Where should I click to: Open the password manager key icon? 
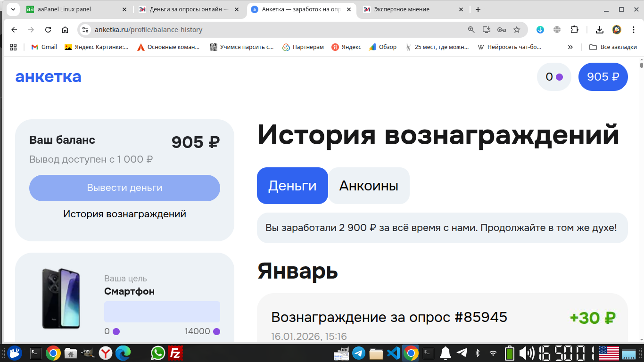(501, 29)
